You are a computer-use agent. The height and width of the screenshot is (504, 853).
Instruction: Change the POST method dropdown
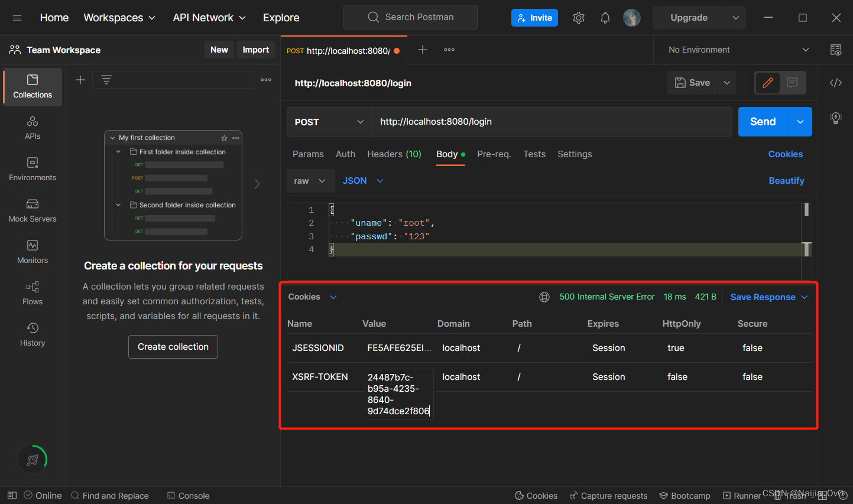click(x=329, y=122)
